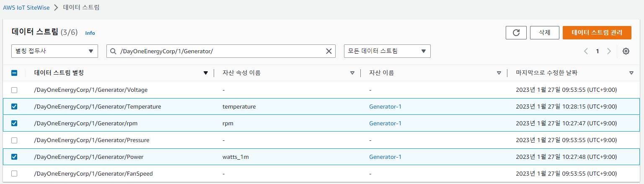This screenshot has height=184, width=644.
Task: Open Generator-1 link in rpm row
Action: tap(385, 123)
